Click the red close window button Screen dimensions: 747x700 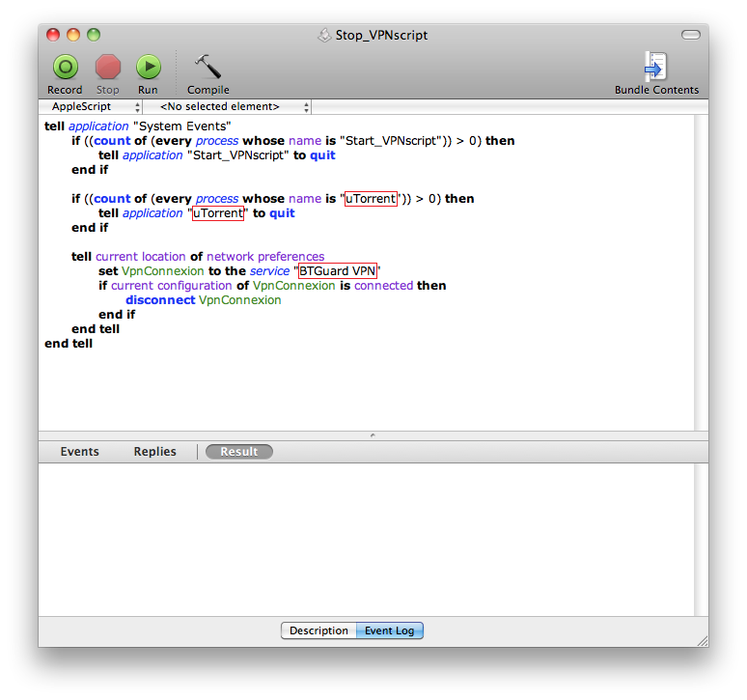coord(53,35)
